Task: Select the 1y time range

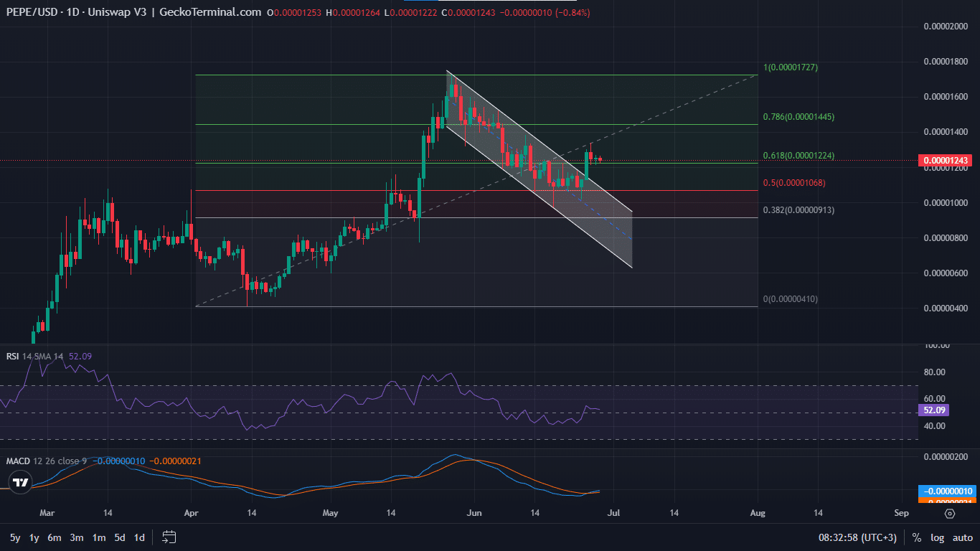Action: click(34, 537)
